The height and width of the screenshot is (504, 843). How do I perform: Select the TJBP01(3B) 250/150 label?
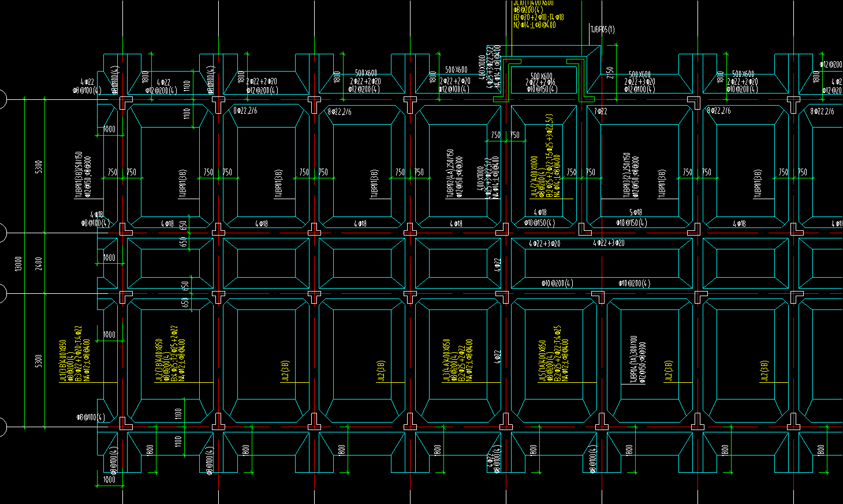[79, 176]
